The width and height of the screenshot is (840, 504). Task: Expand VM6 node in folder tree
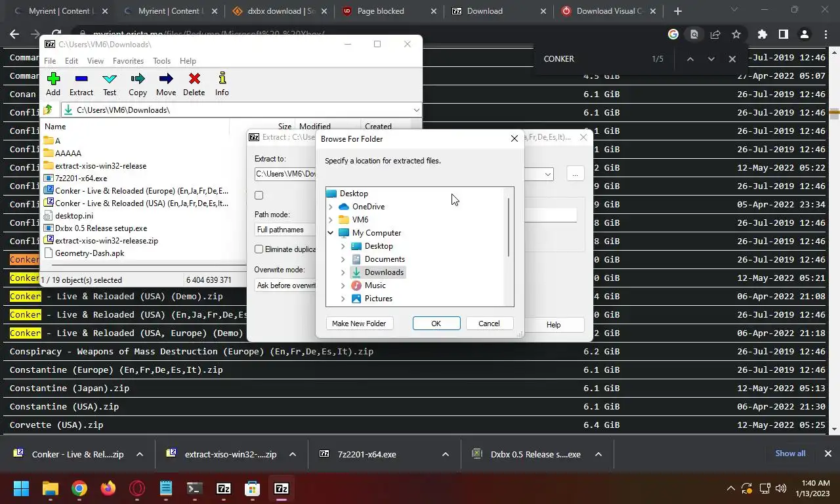point(331,220)
